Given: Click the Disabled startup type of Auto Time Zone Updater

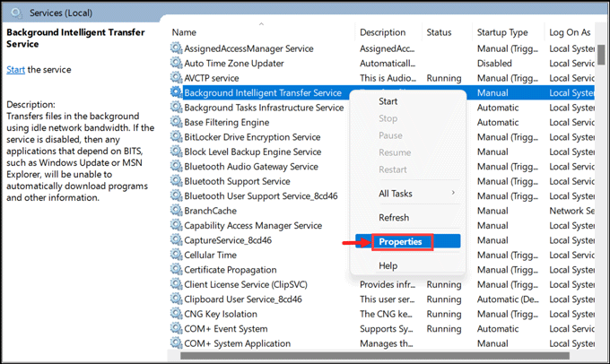Looking at the screenshot, I should coord(494,64).
